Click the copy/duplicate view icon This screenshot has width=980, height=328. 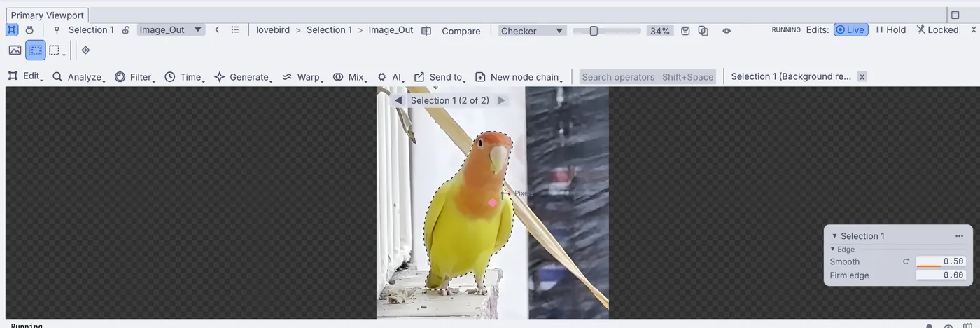pos(703,31)
